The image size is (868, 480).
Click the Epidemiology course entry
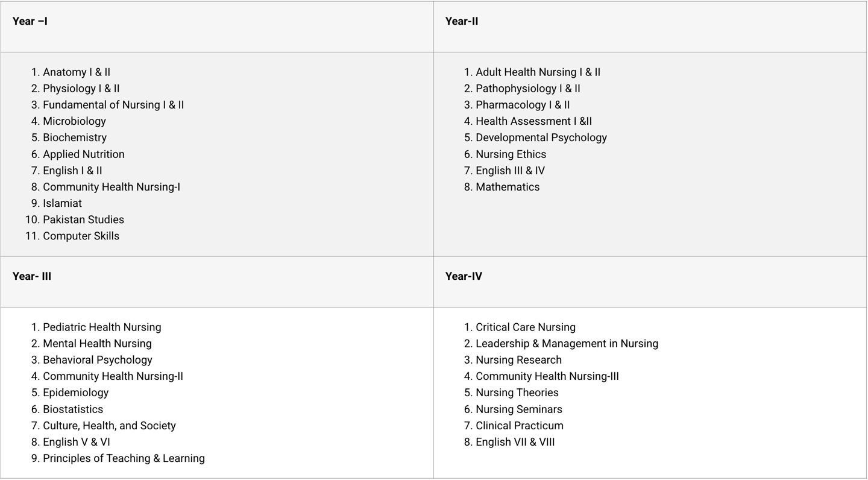pos(76,393)
